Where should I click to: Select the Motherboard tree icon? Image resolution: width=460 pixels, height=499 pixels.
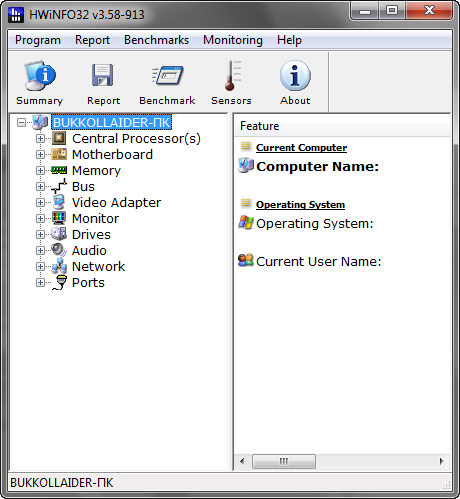(x=59, y=154)
